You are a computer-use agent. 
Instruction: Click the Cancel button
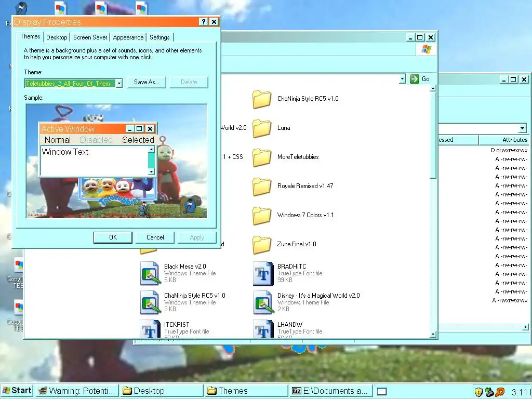155,237
